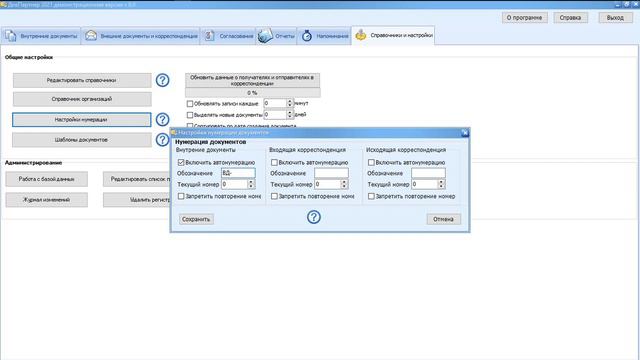Click the 0 % progress bar

click(x=252, y=93)
